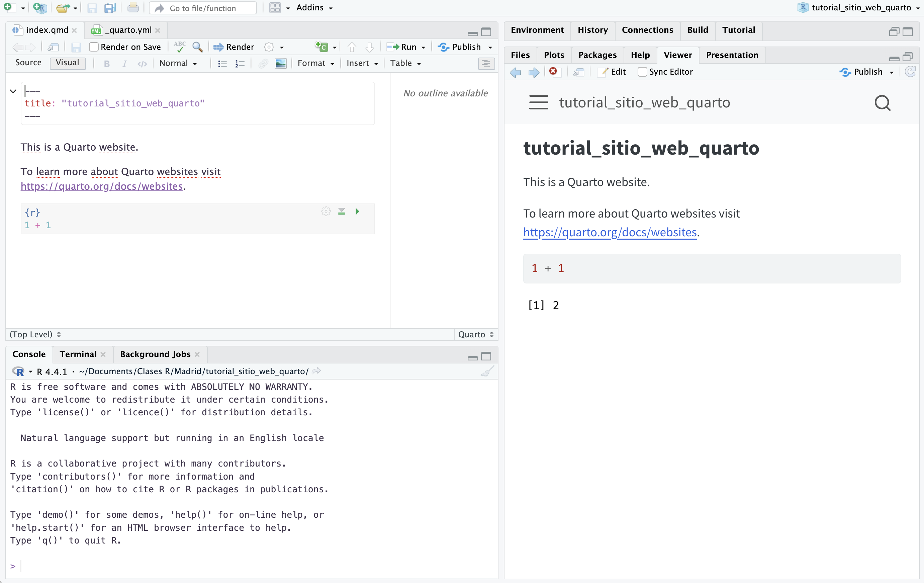This screenshot has width=924, height=583.
Task: Refresh the Viewer pane
Action: pos(910,72)
